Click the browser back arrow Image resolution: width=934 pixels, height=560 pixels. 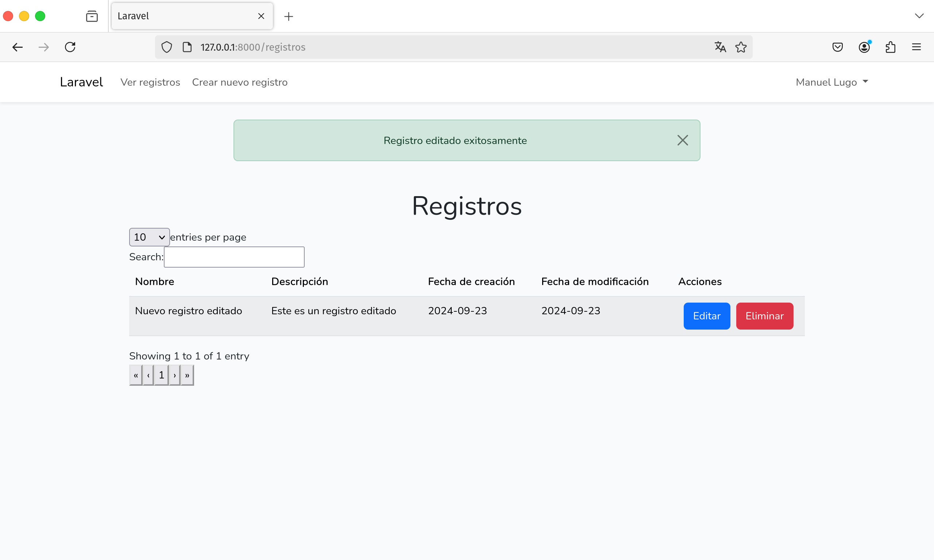(x=18, y=47)
